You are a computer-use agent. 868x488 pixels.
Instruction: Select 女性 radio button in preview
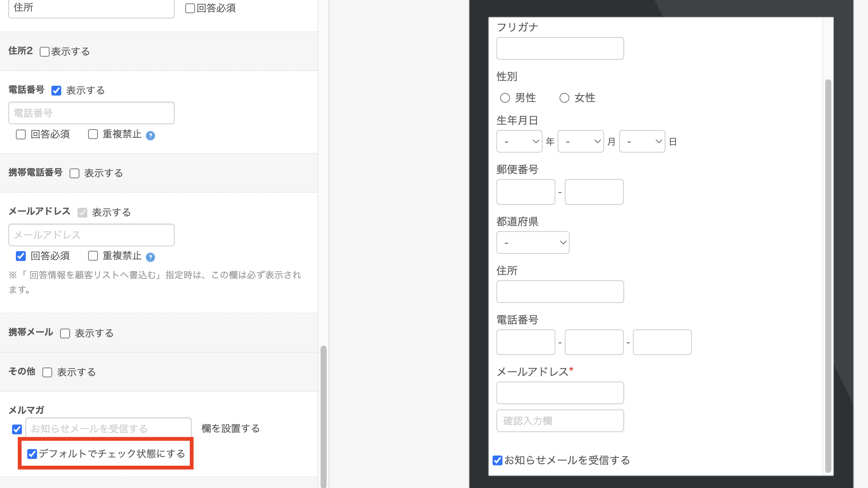(564, 98)
